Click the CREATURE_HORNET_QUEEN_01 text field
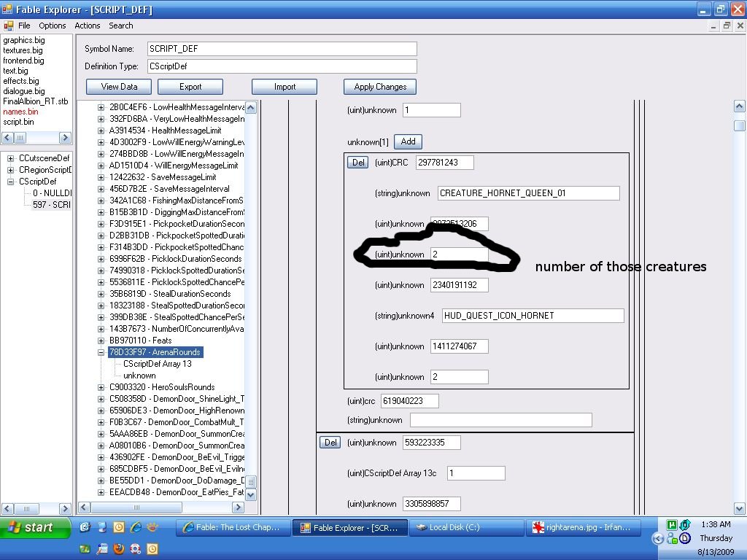The image size is (747, 560). (528, 193)
